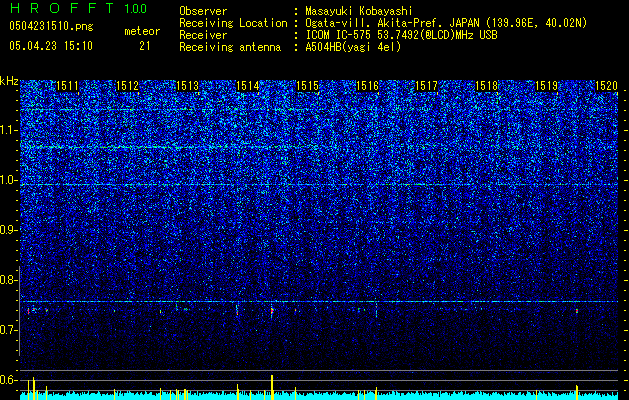Select the 0.8 kHz axis label
This screenshot has width=629, height=400.
pyautogui.click(x=9, y=280)
